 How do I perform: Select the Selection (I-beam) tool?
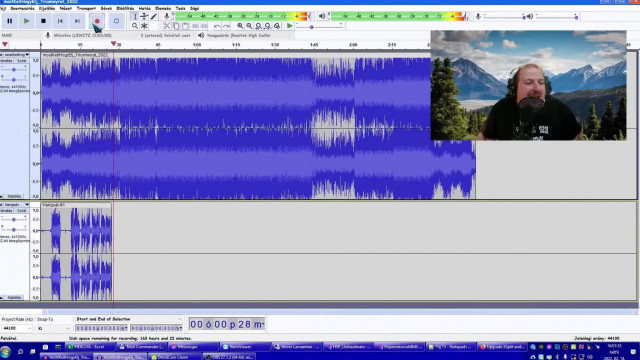[x=135, y=16]
